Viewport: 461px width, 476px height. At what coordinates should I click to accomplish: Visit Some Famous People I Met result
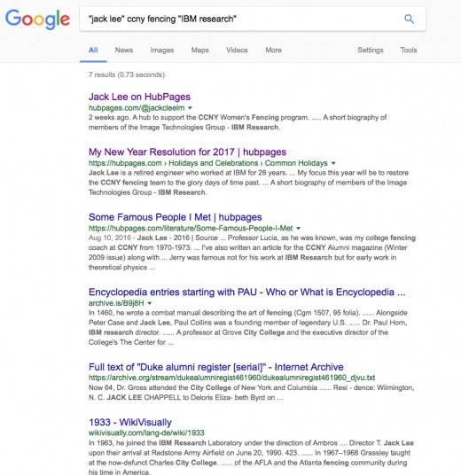tap(176, 217)
